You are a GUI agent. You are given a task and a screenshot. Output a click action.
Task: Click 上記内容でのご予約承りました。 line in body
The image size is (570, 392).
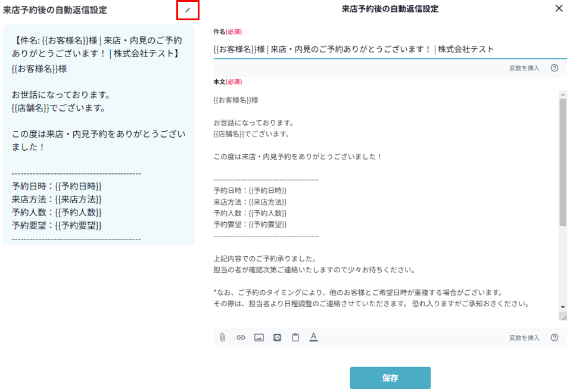(265, 259)
